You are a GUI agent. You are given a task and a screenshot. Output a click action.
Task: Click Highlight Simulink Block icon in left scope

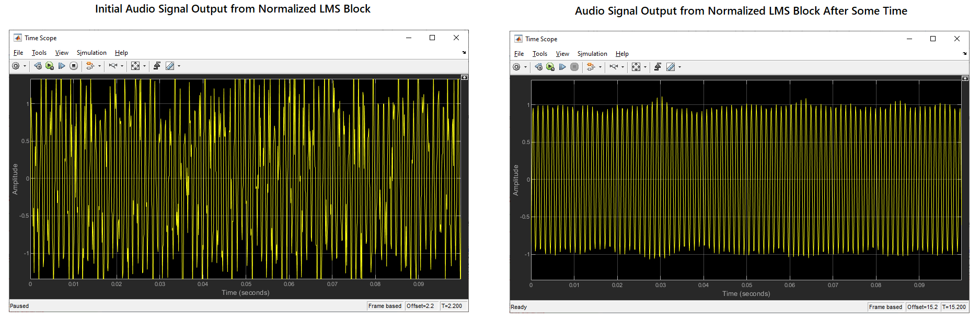point(90,66)
